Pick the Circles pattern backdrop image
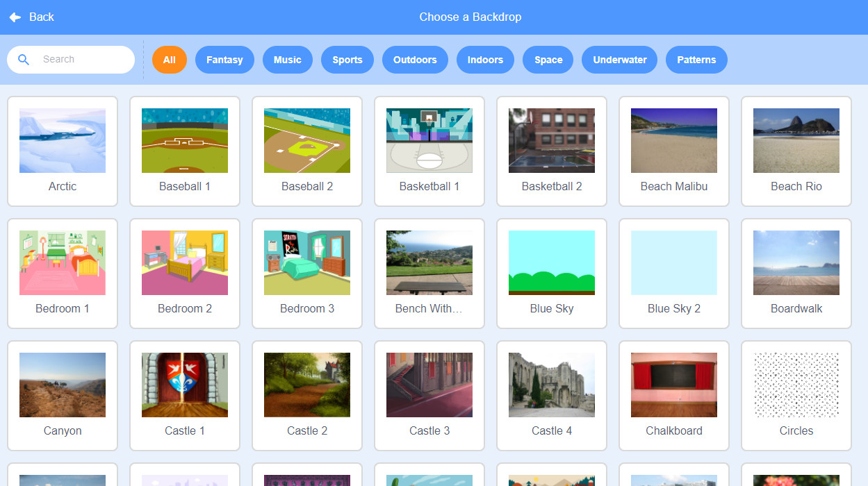The width and height of the screenshot is (868, 486). (x=796, y=385)
